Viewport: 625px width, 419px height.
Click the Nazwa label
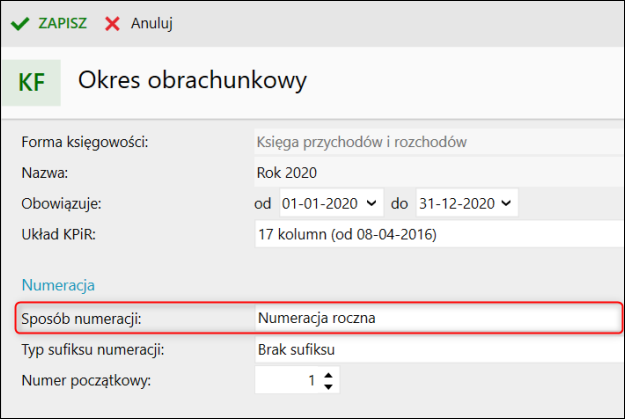(45, 173)
